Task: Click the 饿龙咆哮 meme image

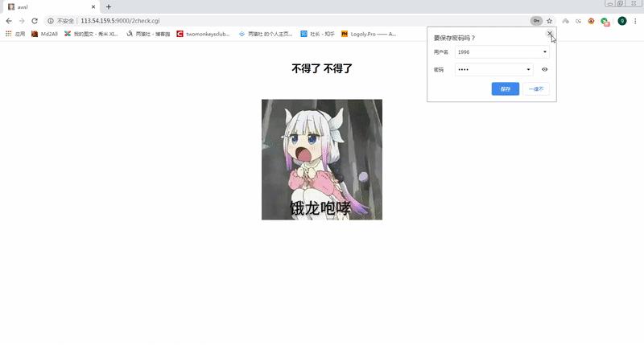Action: 322,159
